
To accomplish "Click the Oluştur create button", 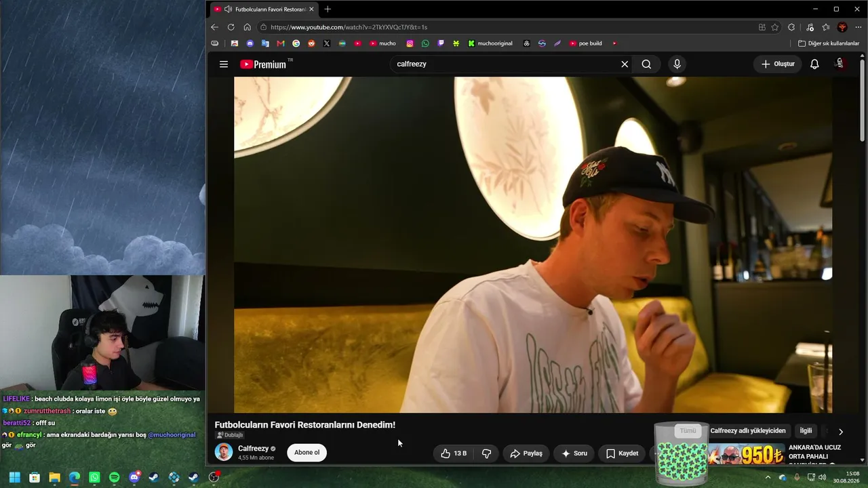I will click(x=778, y=64).
